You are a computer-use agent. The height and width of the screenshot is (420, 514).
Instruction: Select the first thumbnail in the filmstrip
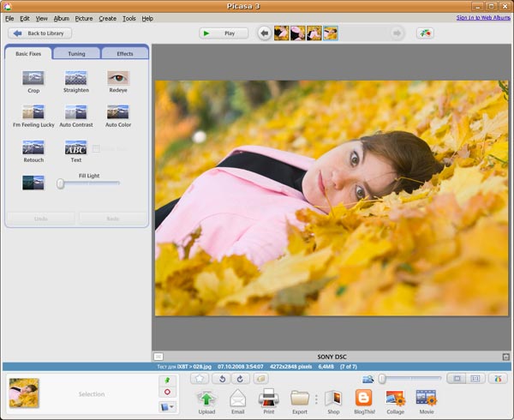[x=281, y=33]
